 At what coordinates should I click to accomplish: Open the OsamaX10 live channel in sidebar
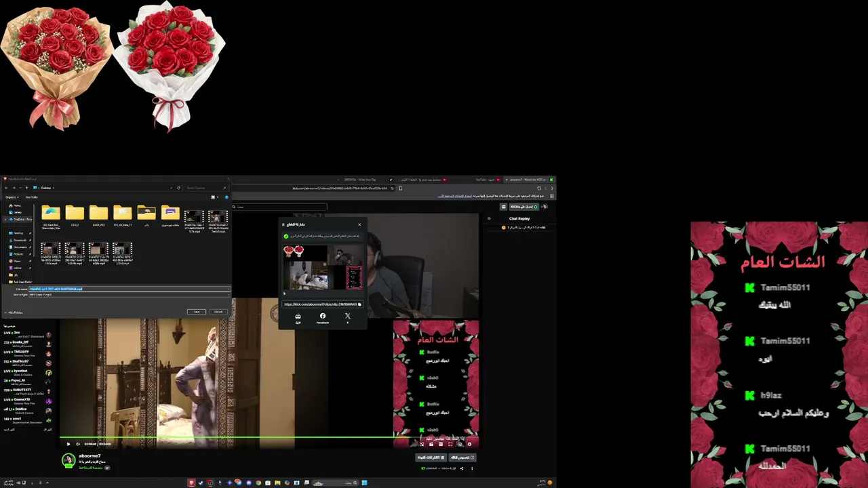(x=27, y=400)
